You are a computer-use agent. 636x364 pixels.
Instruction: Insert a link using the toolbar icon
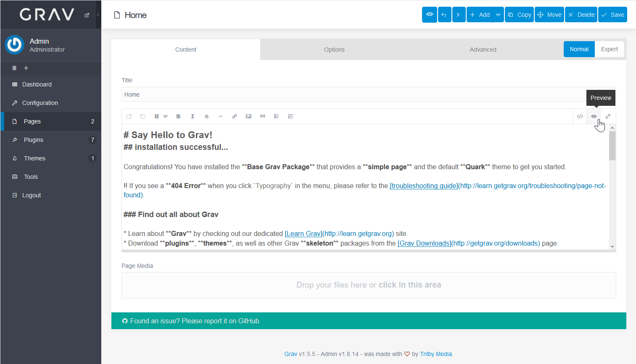pos(235,116)
